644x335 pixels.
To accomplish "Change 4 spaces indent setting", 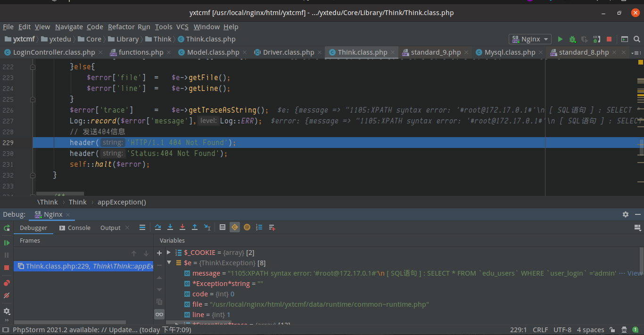I will point(590,330).
